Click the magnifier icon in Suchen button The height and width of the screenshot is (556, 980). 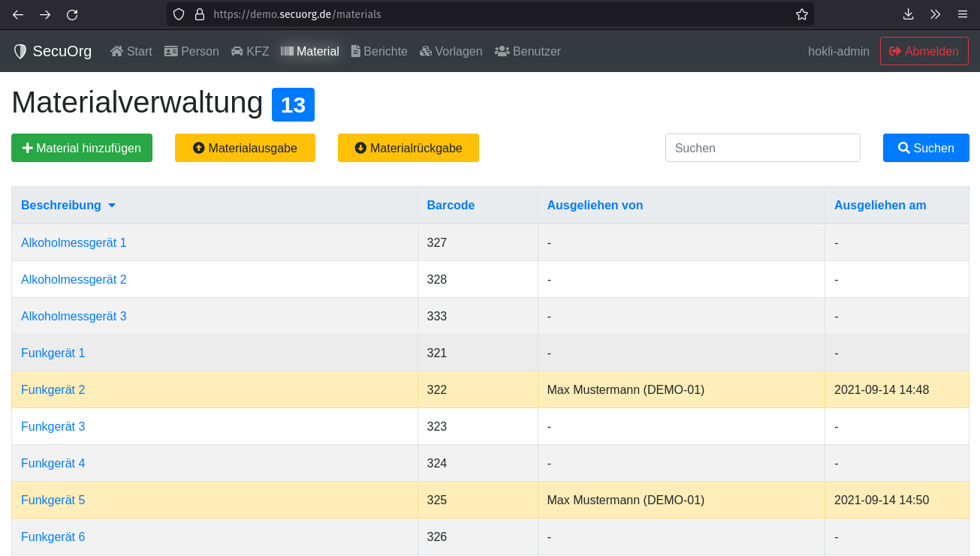tap(904, 148)
